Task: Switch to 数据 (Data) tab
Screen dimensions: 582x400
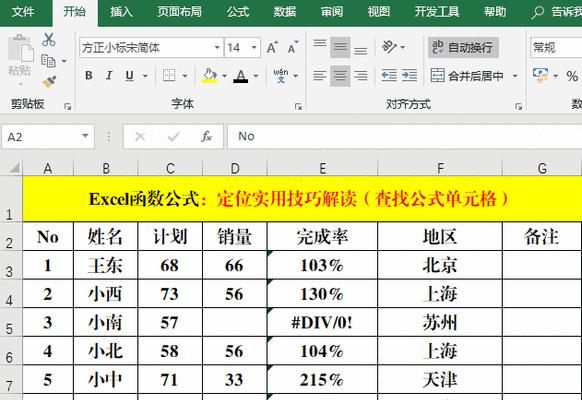Action: click(x=285, y=12)
